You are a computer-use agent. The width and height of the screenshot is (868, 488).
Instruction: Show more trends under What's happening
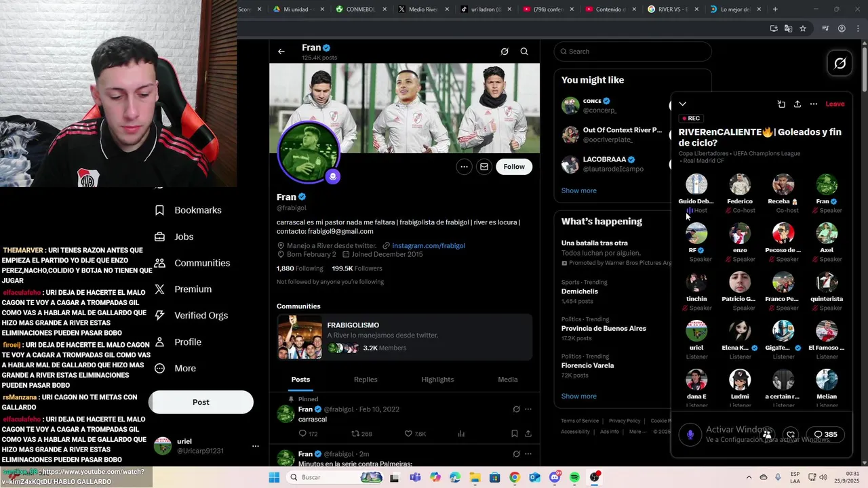coord(579,396)
